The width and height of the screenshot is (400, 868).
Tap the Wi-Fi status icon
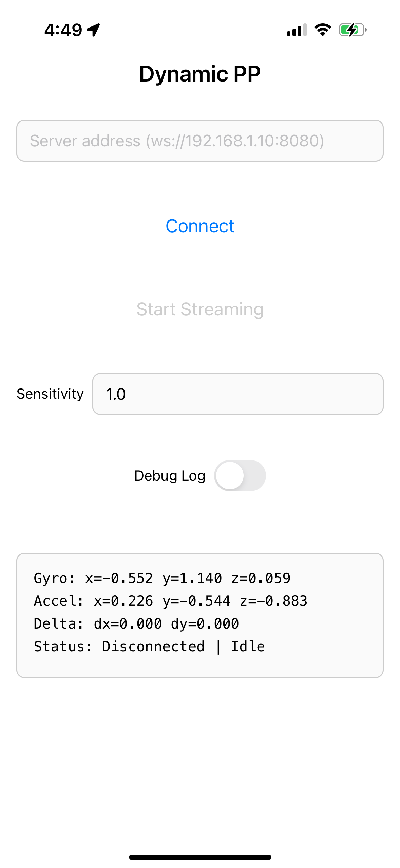pyautogui.click(x=323, y=30)
